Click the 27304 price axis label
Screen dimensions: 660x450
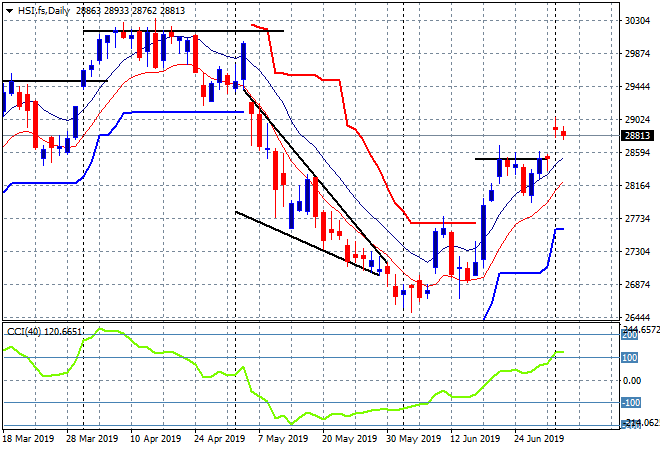pyautogui.click(x=637, y=251)
